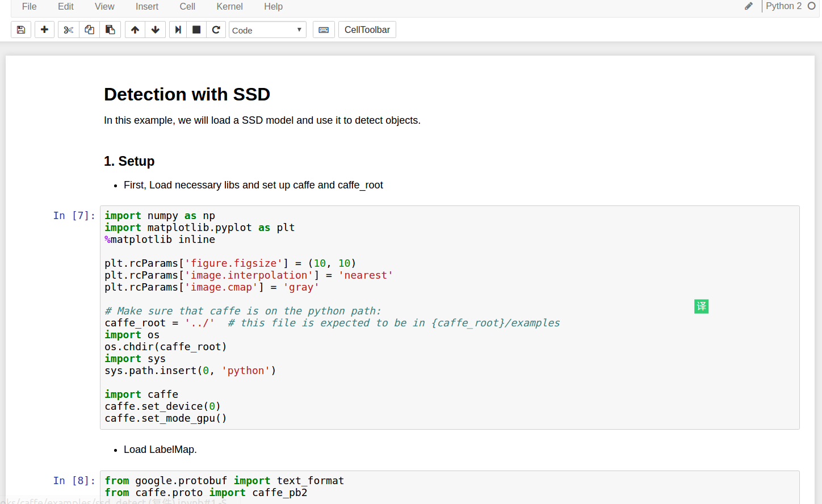Open the Edit menu
822x504 pixels.
pyautogui.click(x=66, y=6)
